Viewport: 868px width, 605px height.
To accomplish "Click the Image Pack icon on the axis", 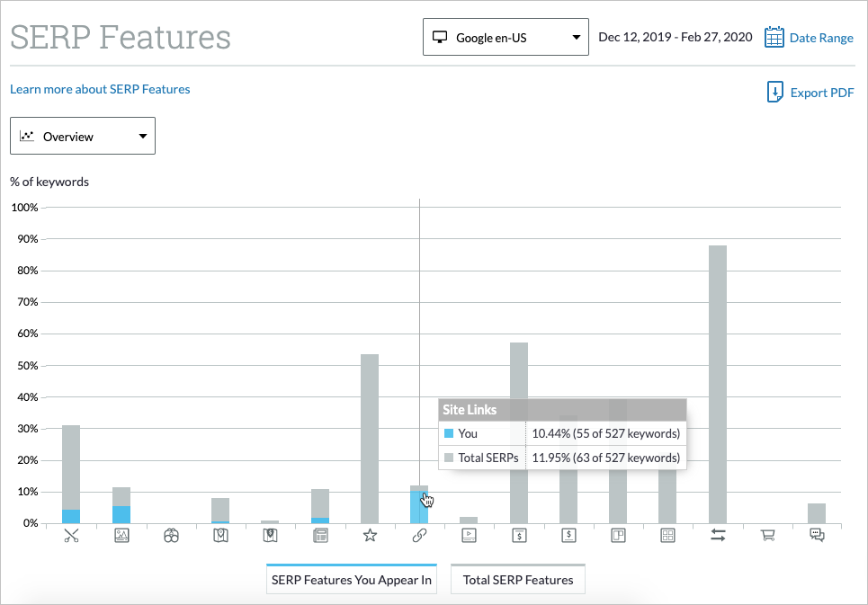I will click(121, 535).
